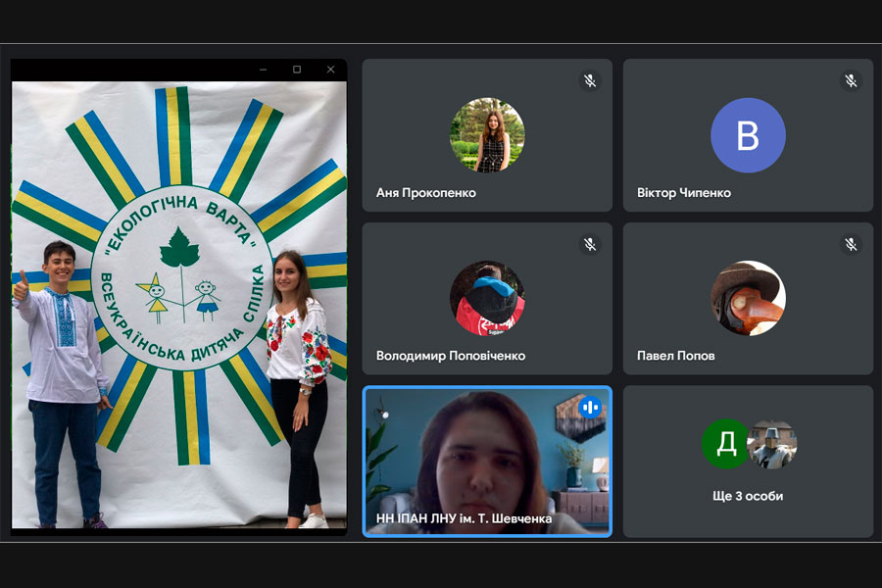Click the "Володимир Поповіченко" name label
882x588 pixels.
point(450,356)
